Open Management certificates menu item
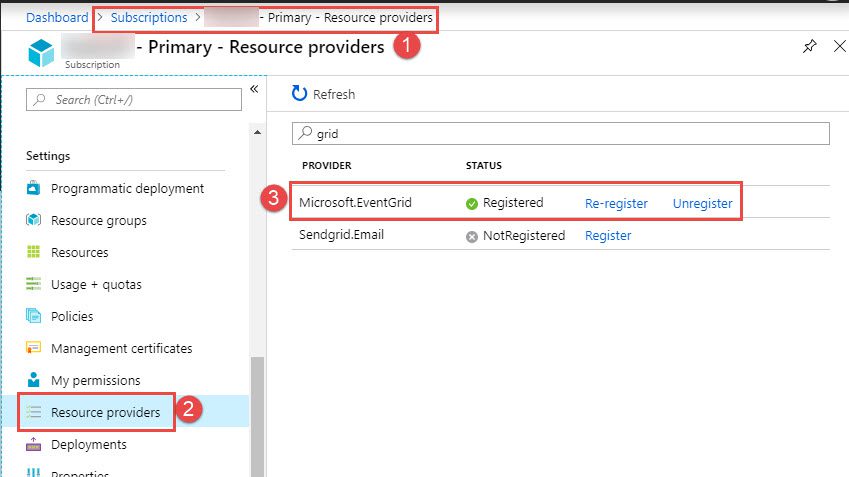 pyautogui.click(x=121, y=348)
